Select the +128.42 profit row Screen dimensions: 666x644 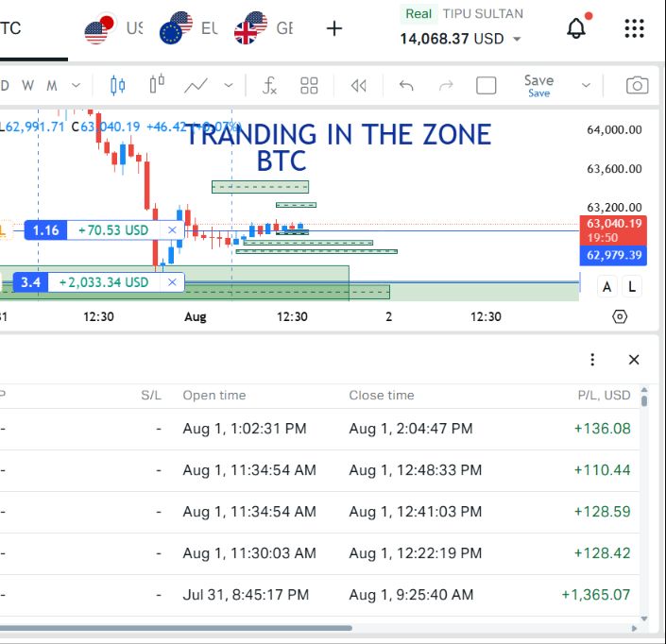coord(319,553)
